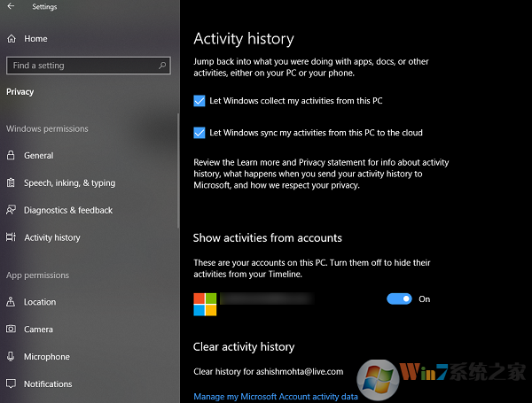This screenshot has width=532, height=403.
Task: Click the blurred account name field
Action: (x=267, y=299)
